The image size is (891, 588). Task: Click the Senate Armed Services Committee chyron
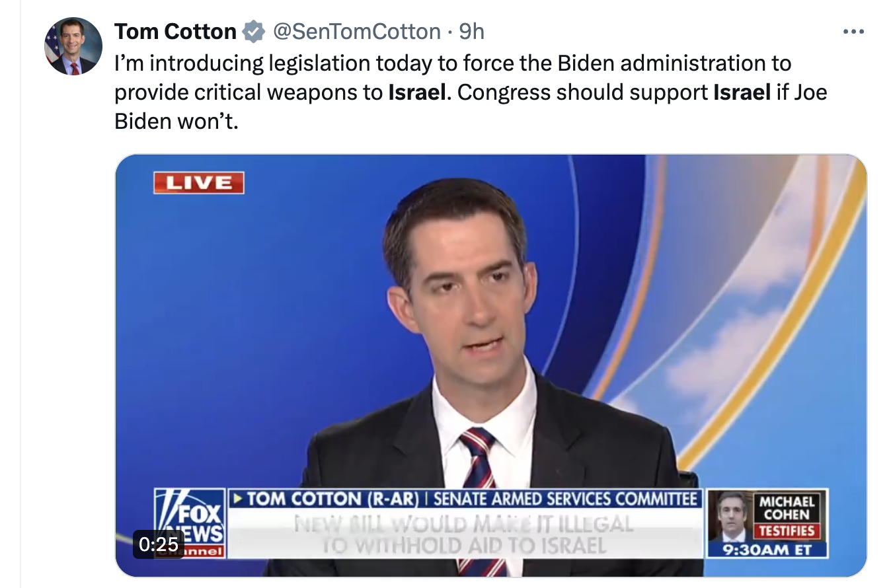[565, 499]
